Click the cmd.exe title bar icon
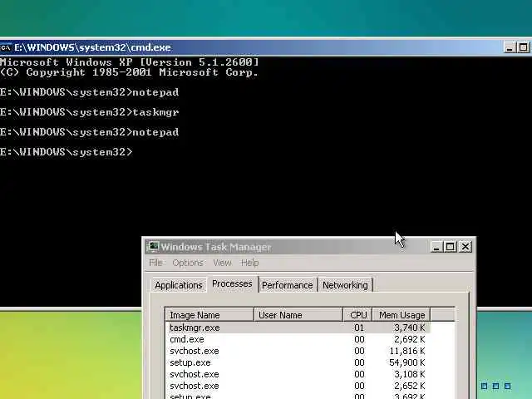Image resolution: width=532 pixels, height=399 pixels. 6,47
